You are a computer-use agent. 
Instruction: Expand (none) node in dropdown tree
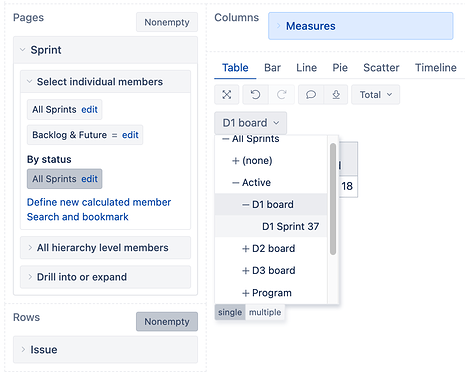click(236, 161)
